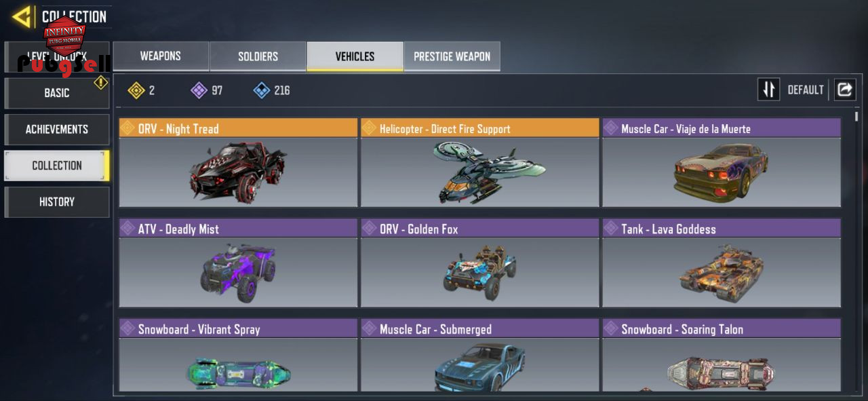The image size is (868, 401).
Task: Click the share export icon
Action: coord(844,90)
